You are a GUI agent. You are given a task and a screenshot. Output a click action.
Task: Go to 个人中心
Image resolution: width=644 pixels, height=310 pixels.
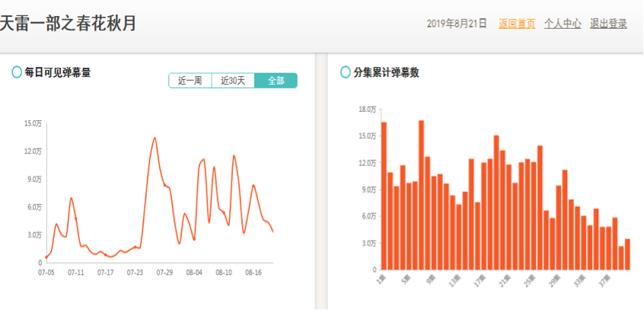coord(563,24)
